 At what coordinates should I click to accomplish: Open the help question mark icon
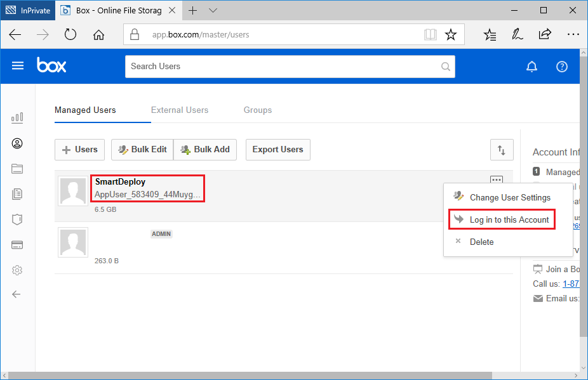tap(562, 67)
